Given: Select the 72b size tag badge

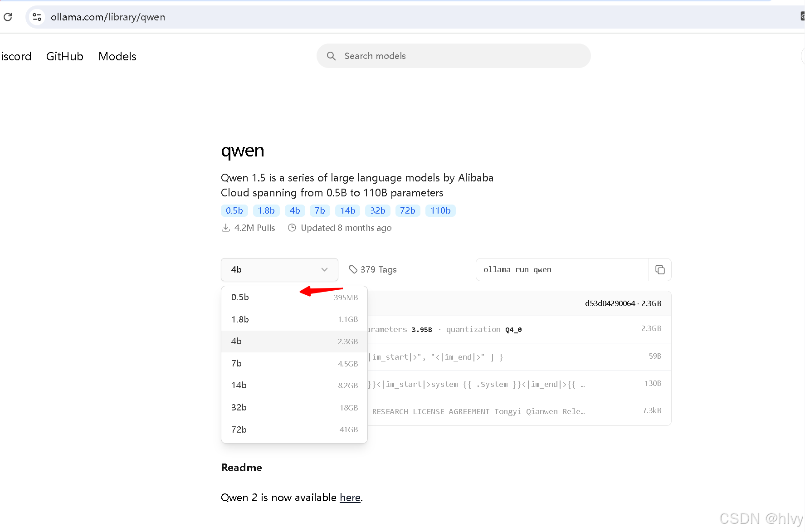Looking at the screenshot, I should pyautogui.click(x=408, y=210).
